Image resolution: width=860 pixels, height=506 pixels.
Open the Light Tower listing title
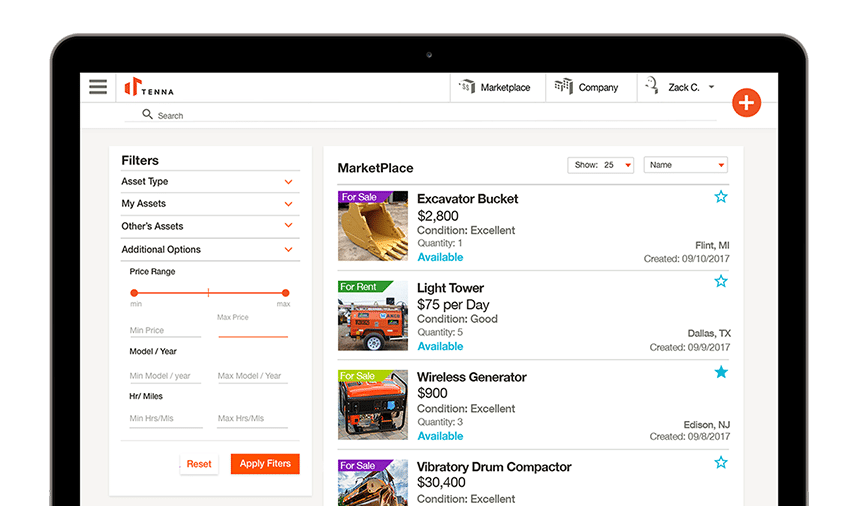pos(450,288)
